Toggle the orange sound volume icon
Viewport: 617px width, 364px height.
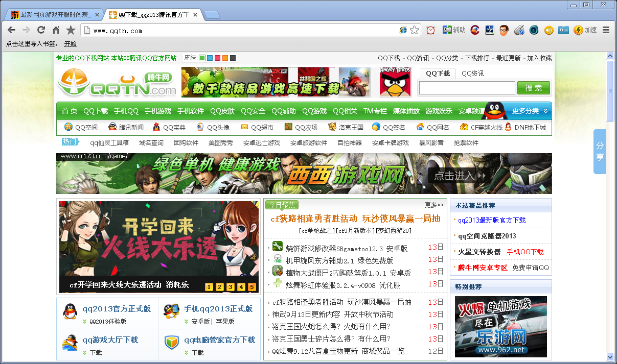coord(549,30)
